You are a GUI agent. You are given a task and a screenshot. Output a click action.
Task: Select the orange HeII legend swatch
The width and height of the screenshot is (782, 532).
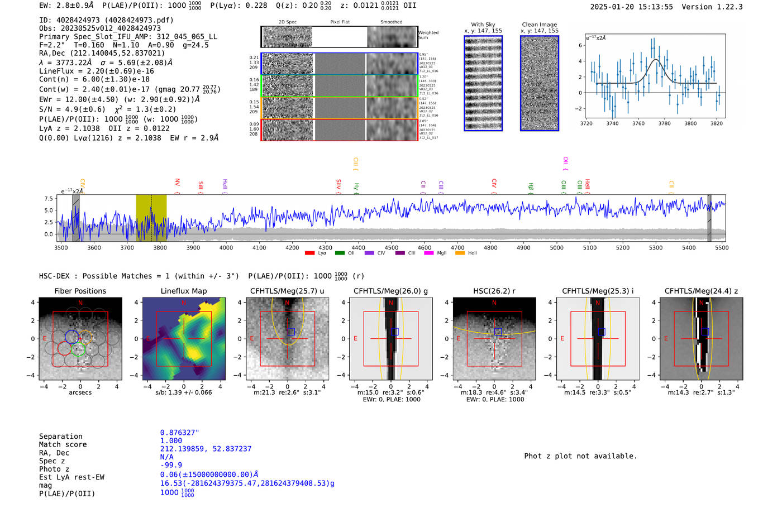coord(460,253)
